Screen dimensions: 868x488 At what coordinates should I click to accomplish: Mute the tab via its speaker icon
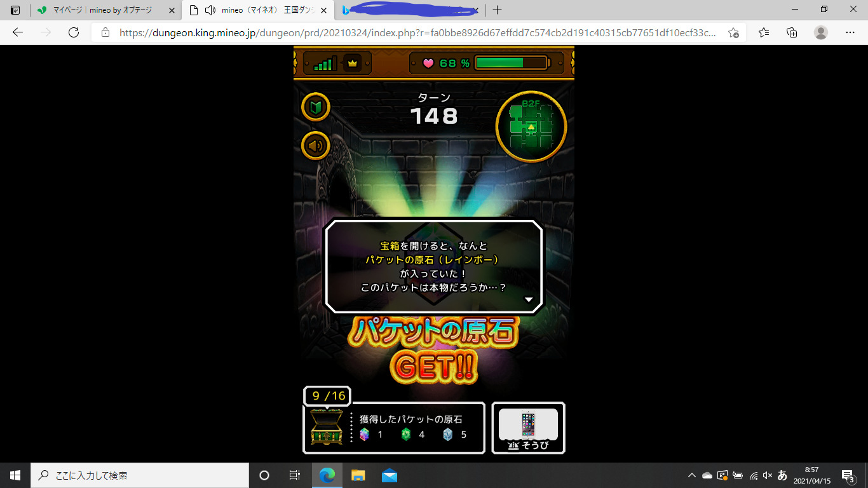point(210,10)
